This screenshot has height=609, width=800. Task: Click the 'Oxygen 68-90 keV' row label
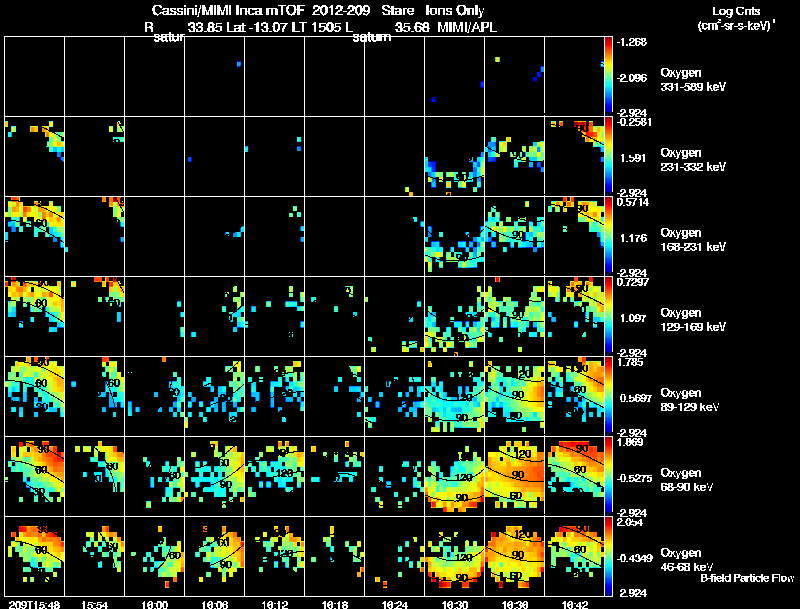click(x=687, y=480)
